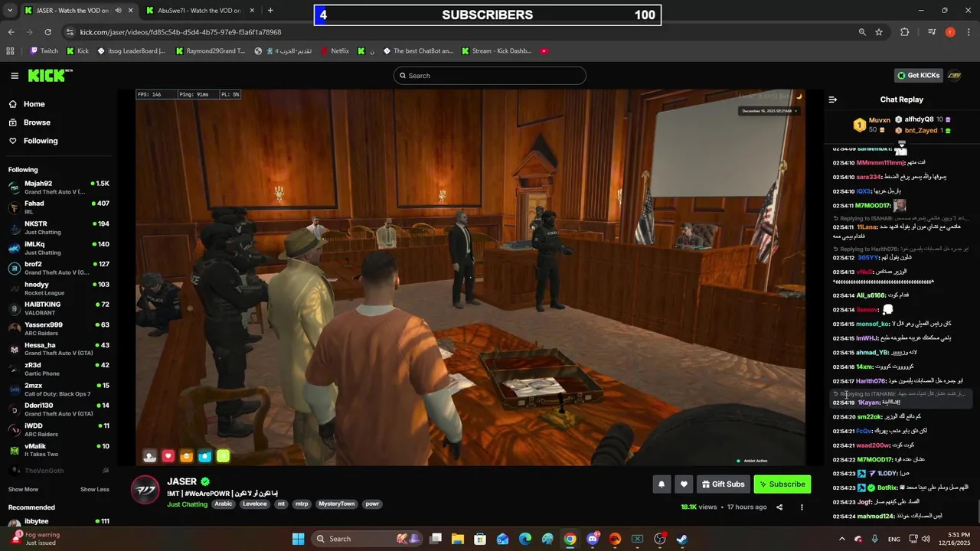Open the bookmarks apps grid icon

click(10, 51)
